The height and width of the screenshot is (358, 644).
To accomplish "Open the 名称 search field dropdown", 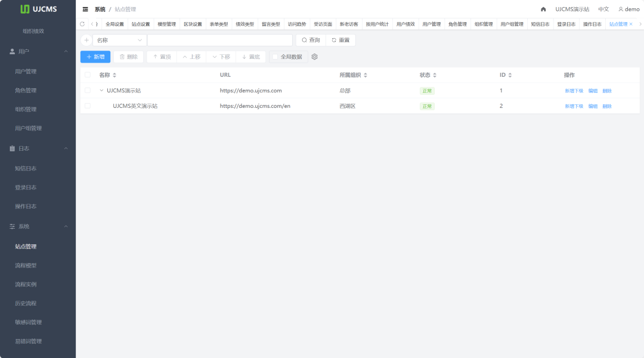I will click(x=119, y=40).
